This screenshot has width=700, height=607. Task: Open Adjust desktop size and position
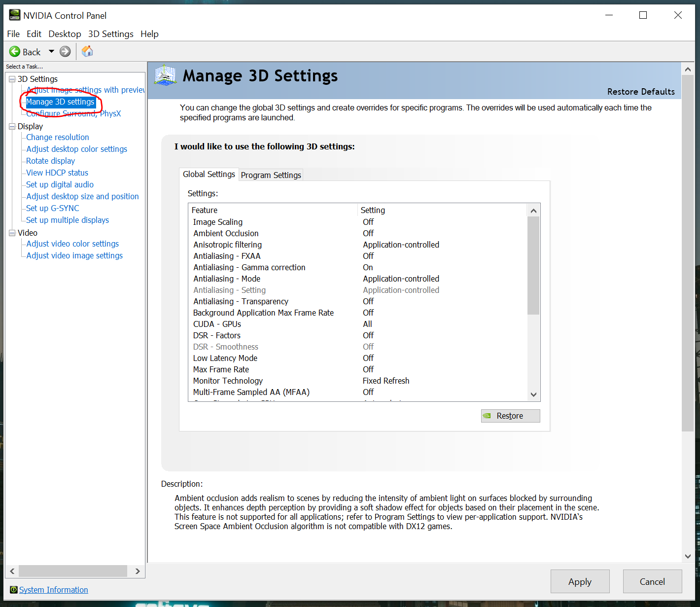(x=82, y=196)
